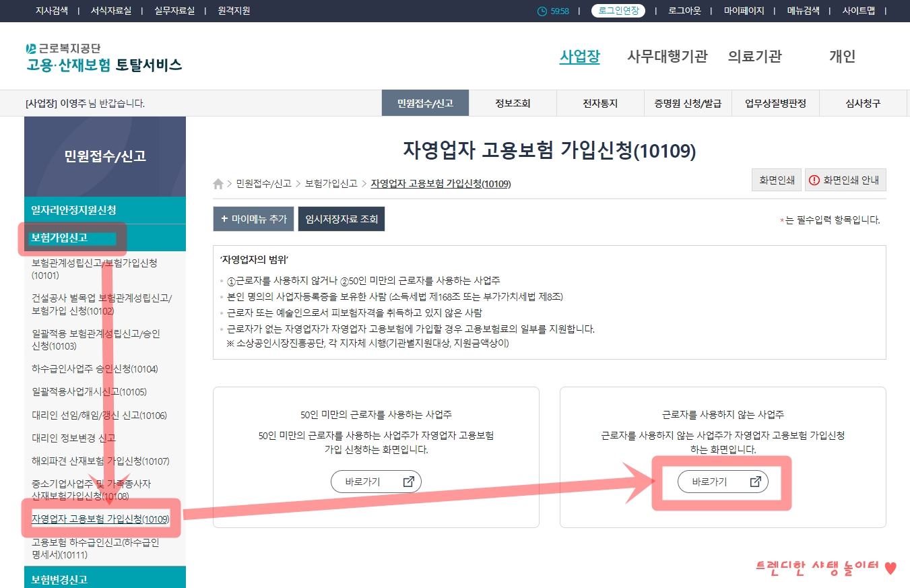Switch to the 전자통지 tab
The height and width of the screenshot is (588, 910).
tap(600, 102)
